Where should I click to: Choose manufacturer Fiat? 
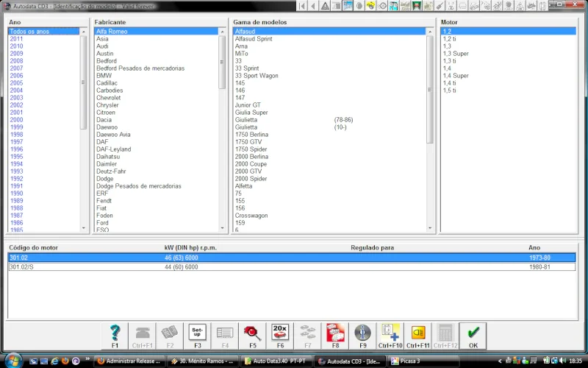[101, 208]
